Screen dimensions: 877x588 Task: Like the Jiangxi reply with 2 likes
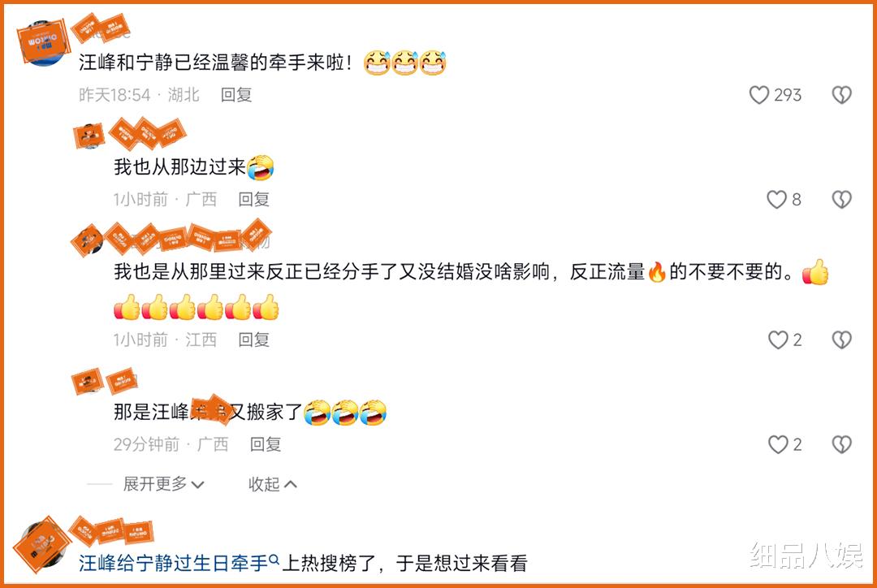(x=777, y=339)
